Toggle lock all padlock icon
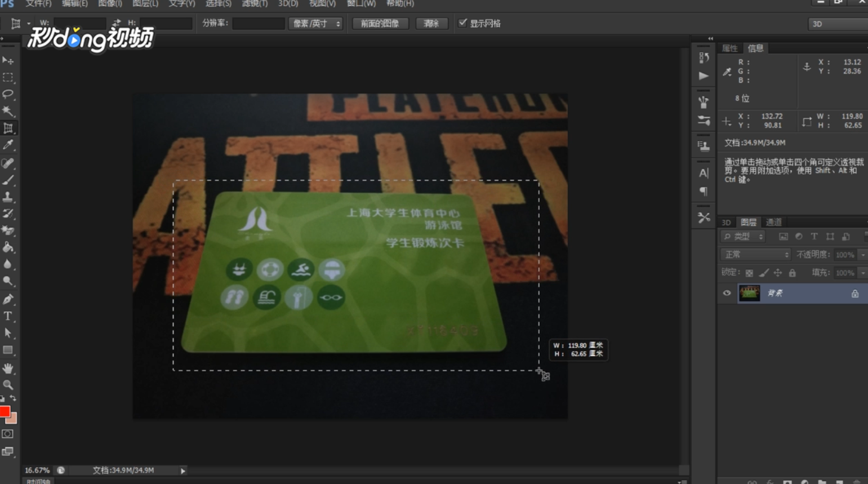868x484 pixels. pos(793,273)
